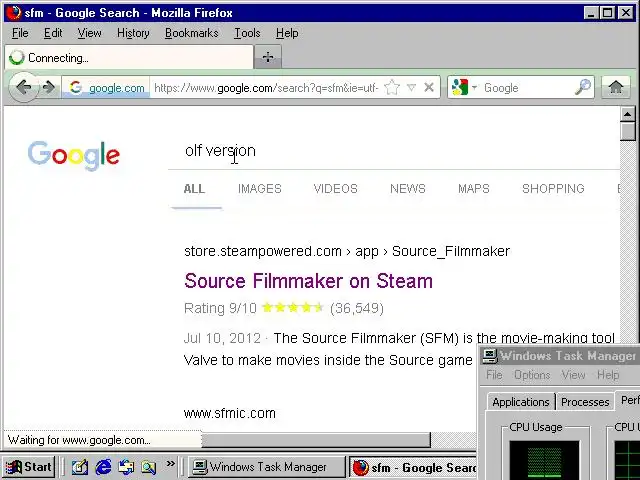Go back with the Firefox back arrow
The height and width of the screenshot is (480, 640).
[24, 87]
